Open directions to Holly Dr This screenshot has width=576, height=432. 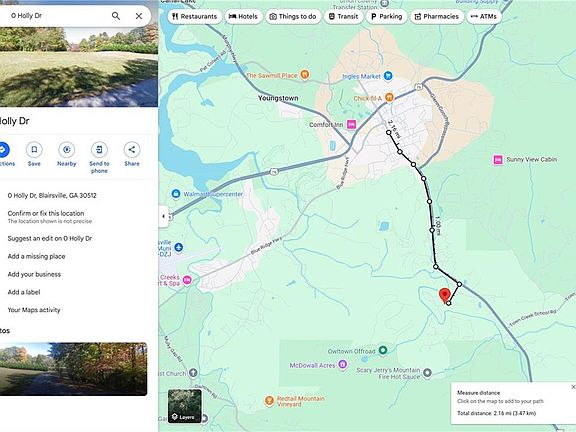point(4,154)
